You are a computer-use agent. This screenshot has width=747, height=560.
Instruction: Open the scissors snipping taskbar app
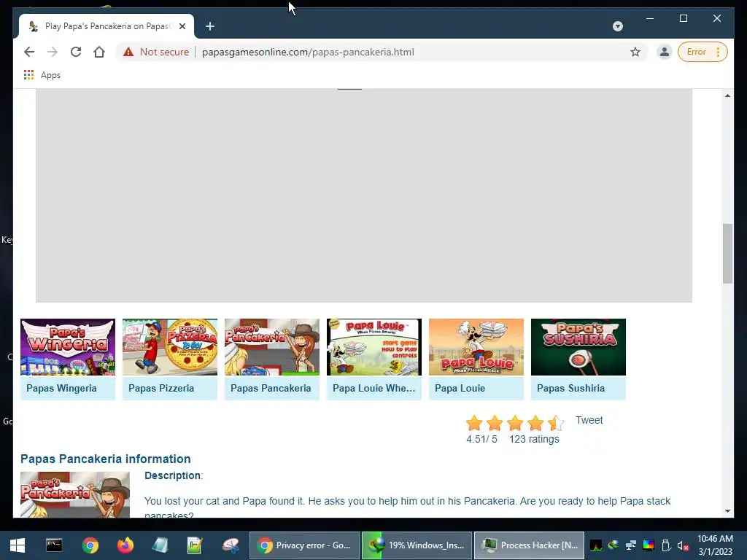[x=231, y=545]
